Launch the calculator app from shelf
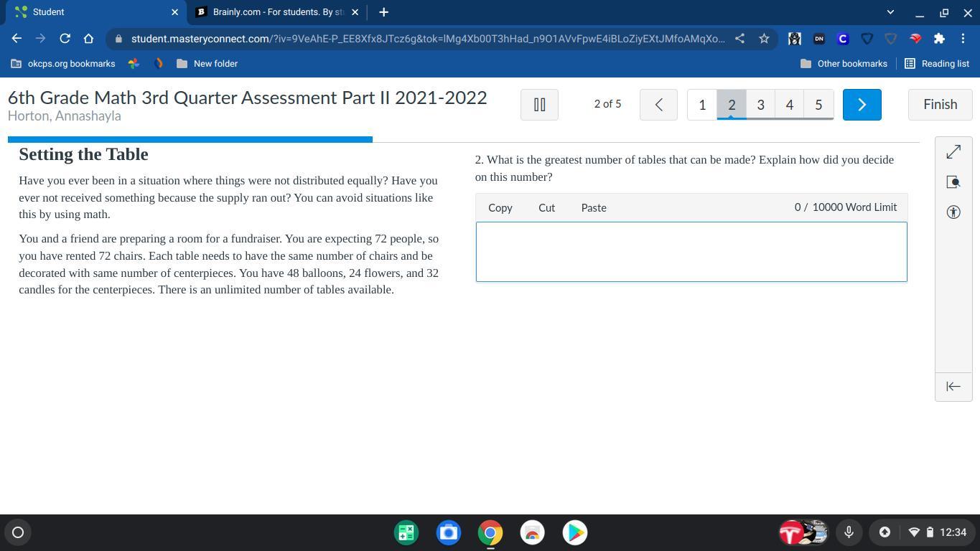 (x=406, y=532)
